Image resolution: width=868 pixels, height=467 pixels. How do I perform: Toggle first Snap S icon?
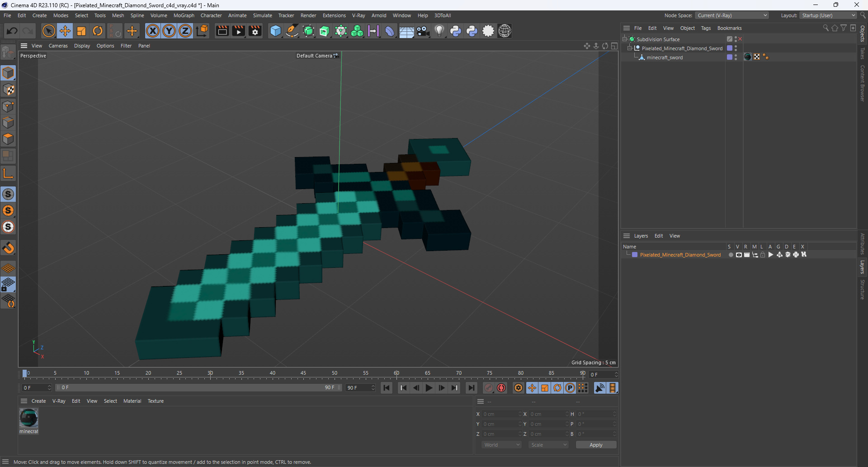[8, 194]
